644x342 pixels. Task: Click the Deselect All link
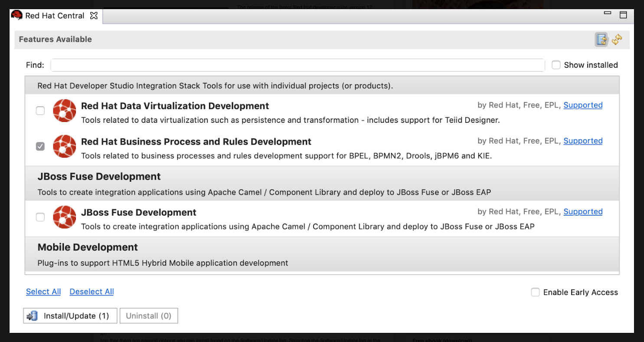coord(92,292)
